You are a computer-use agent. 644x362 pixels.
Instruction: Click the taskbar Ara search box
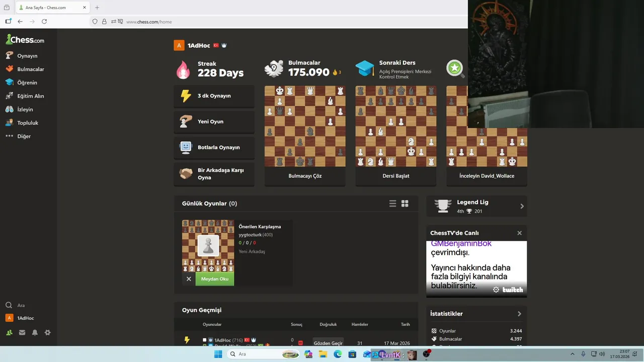(x=263, y=354)
